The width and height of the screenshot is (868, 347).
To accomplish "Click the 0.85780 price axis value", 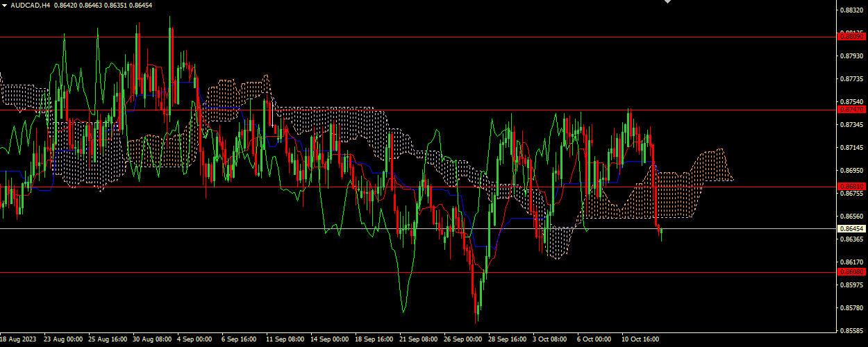I will pos(852,308).
